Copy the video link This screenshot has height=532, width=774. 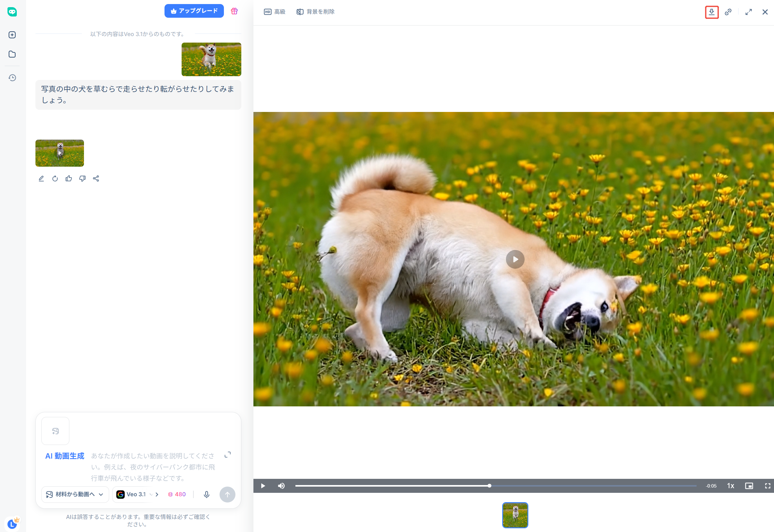coord(728,12)
